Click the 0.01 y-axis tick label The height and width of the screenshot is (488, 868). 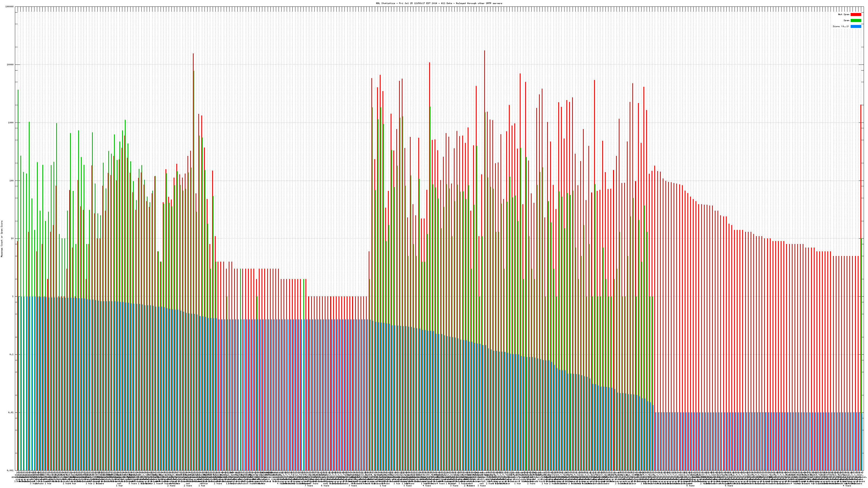point(11,412)
